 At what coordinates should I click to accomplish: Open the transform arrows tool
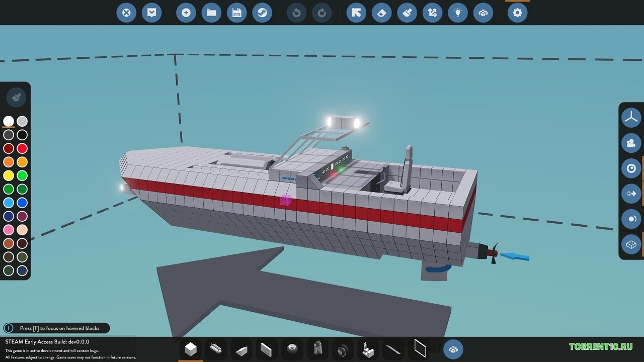point(432,13)
